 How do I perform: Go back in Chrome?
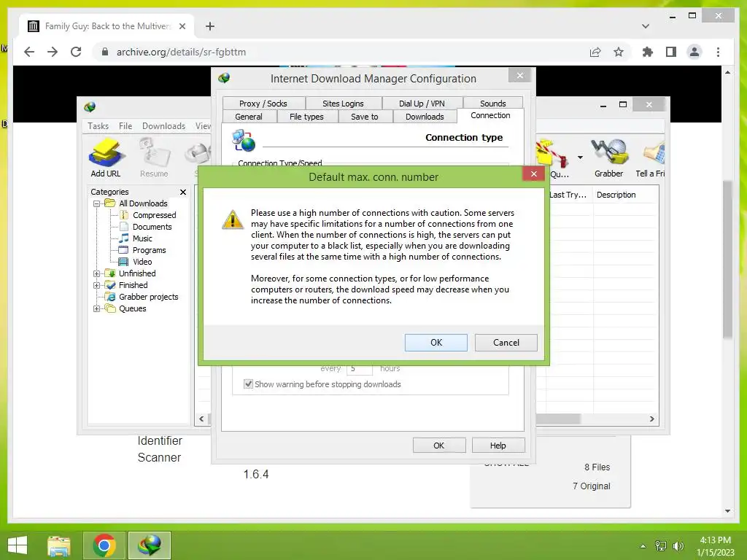[29, 52]
